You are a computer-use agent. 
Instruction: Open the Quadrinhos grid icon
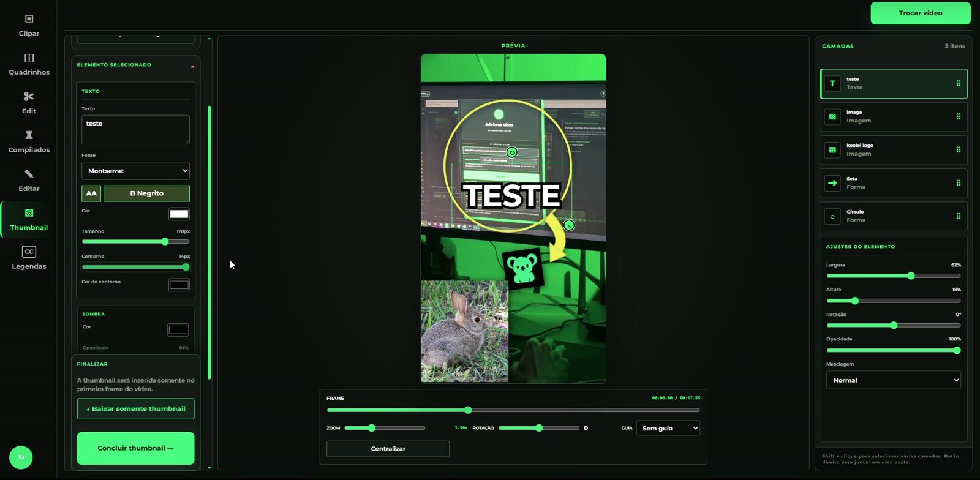pos(29,58)
